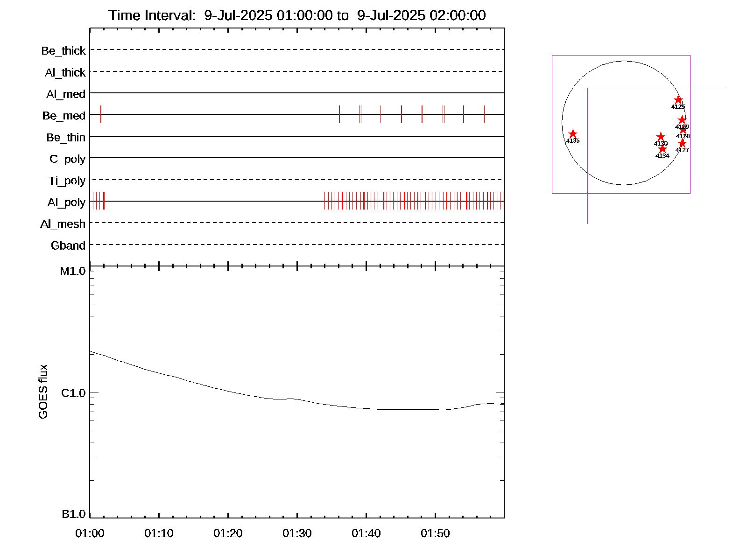This screenshot has height=560, width=747.
Task: Select the Ti_poly filter label
Action: point(67,181)
